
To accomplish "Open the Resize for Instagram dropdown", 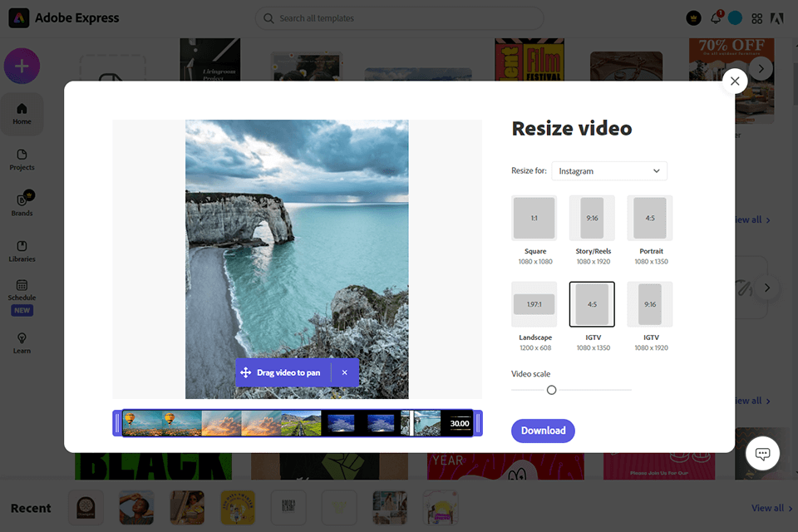I will pyautogui.click(x=609, y=170).
